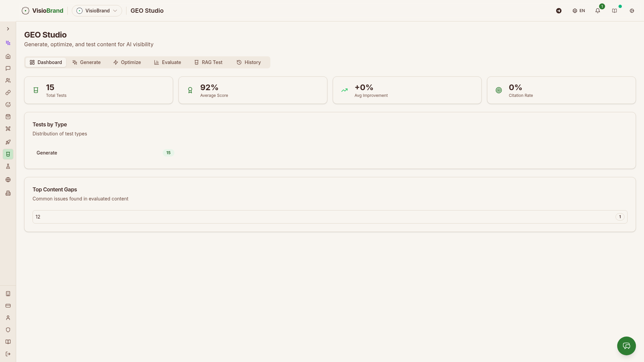The image size is (644, 362).
Task: Open notifications via the bell icon
Action: 597,11
